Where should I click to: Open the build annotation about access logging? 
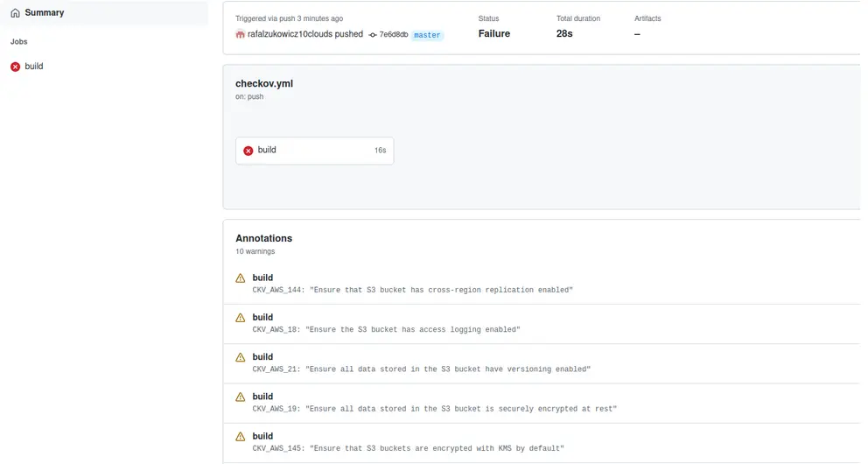point(262,317)
